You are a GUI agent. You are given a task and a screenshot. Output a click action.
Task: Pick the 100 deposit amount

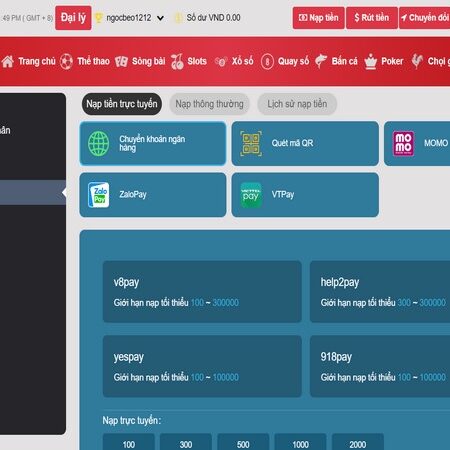coord(129,442)
